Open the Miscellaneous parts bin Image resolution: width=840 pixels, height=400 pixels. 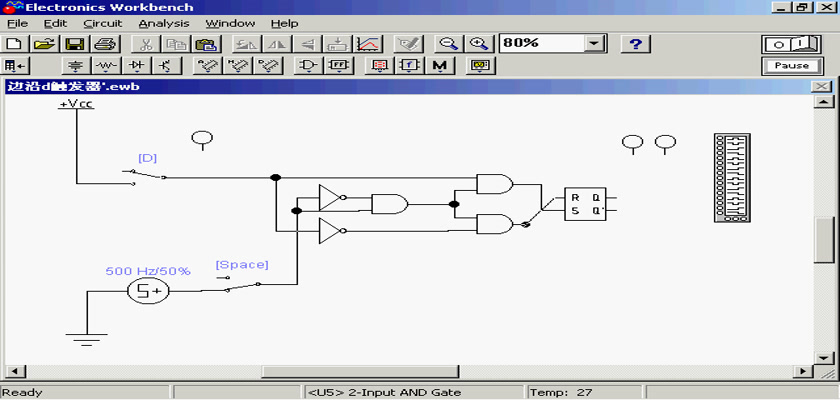click(x=439, y=66)
